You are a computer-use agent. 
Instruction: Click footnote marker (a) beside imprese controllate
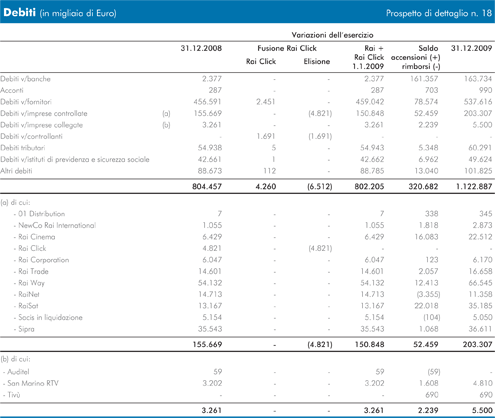166,114
